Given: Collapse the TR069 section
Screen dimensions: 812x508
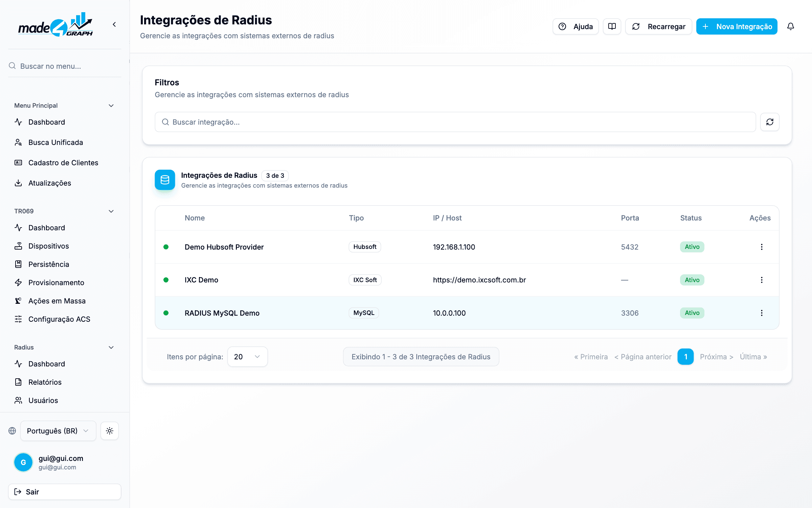Looking at the screenshot, I should click(x=111, y=211).
